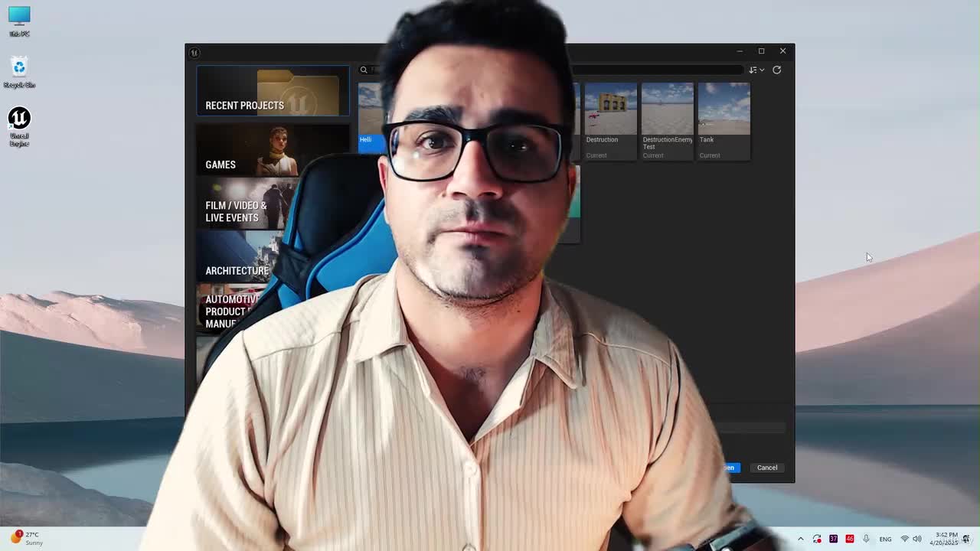The width and height of the screenshot is (980, 551).
Task: Click the Cancel button
Action: coord(766,468)
